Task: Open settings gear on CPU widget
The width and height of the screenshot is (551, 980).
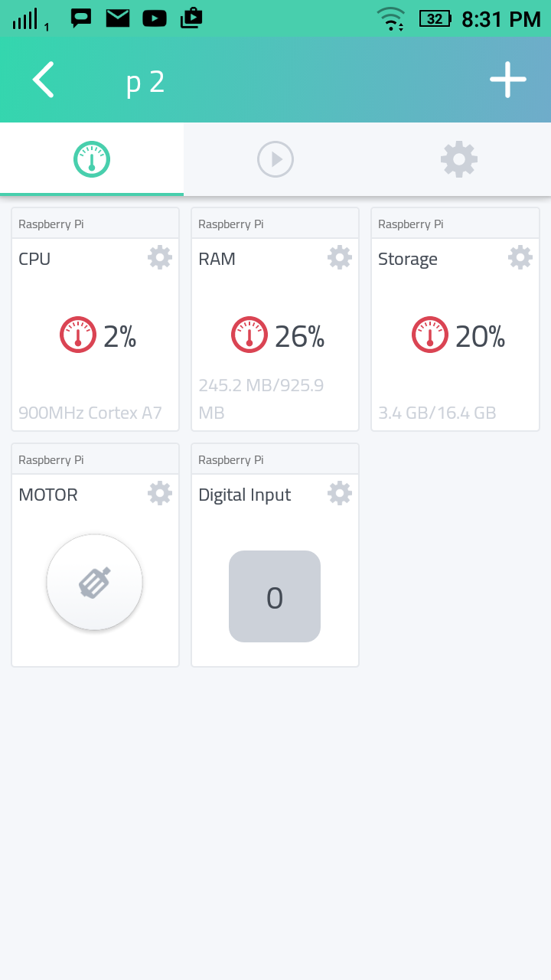Action: (160, 257)
